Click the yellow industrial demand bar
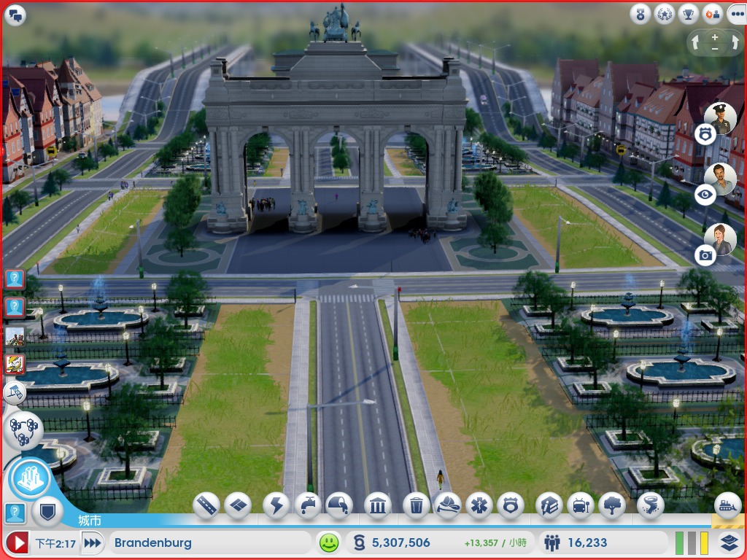The width and height of the screenshot is (747, 560). [704, 542]
